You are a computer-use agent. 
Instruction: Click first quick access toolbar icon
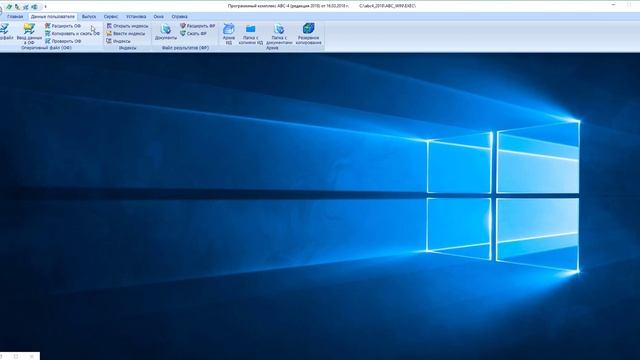(9, 7)
